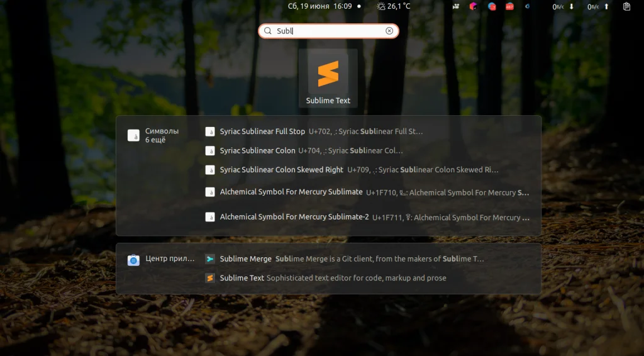Select Alchemical Symbol For Mercury Sublimate result
Image resolution: width=644 pixels, height=356 pixels.
pos(367,192)
